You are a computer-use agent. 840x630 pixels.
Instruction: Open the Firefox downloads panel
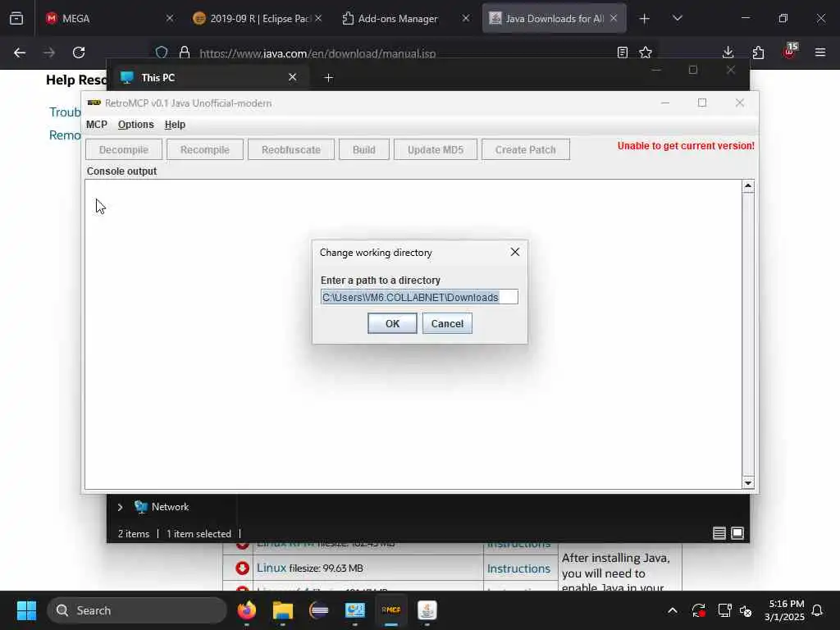pos(728,52)
